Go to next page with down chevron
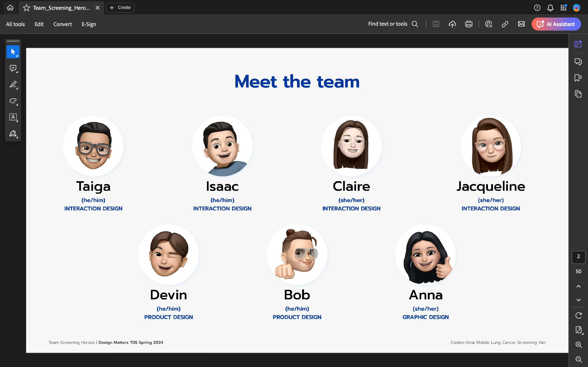 point(579,300)
